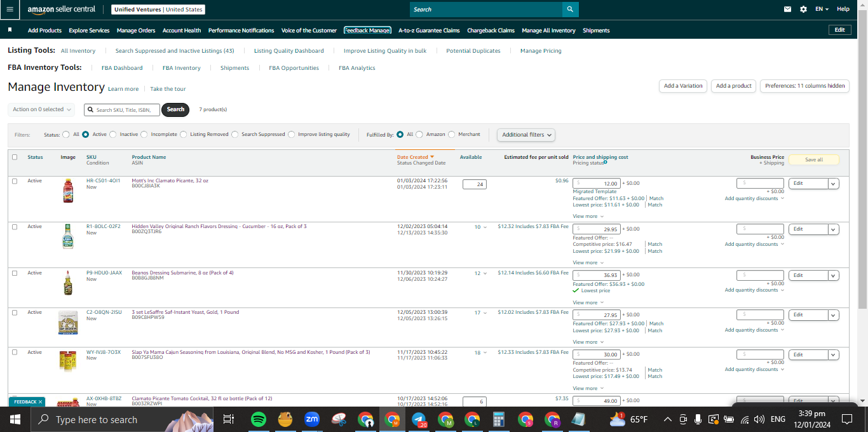Viewport: 868px width, 432px height.
Task: Click the Available quantity field showing 24
Action: pyautogui.click(x=475, y=184)
